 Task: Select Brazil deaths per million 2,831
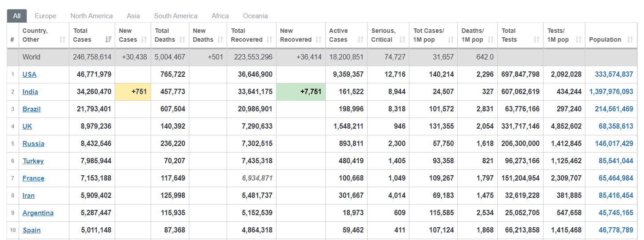pos(485,109)
